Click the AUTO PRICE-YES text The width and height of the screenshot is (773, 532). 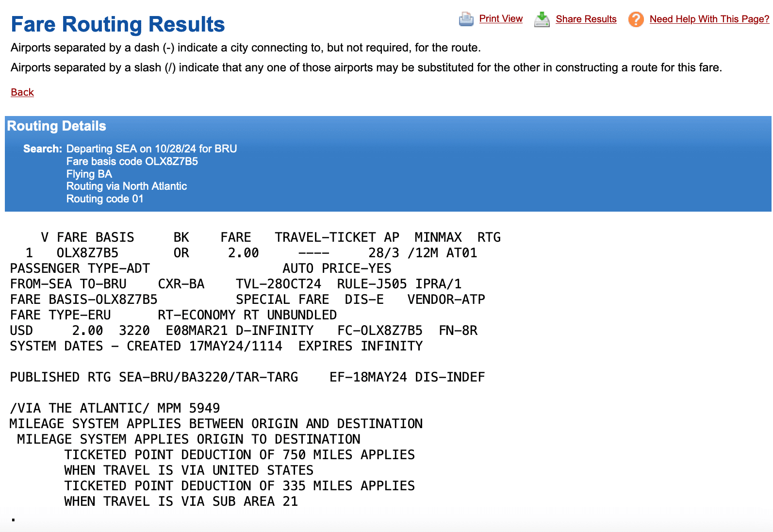coord(337,268)
